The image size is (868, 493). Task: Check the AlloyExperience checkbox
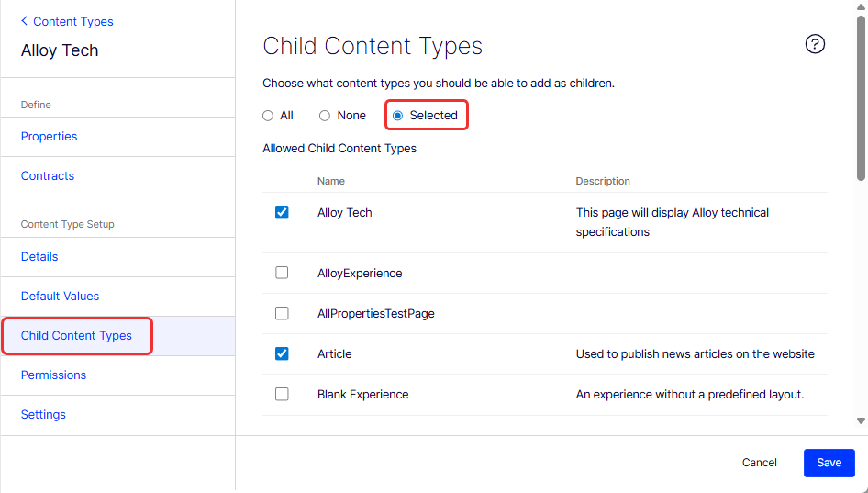(282, 273)
